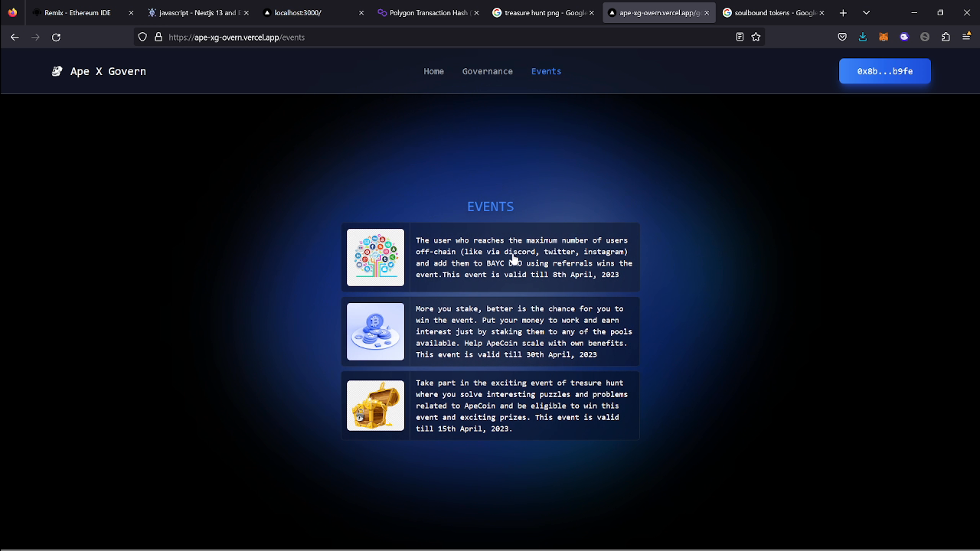Click the Ape X Govern logo icon
The image size is (980, 551).
(x=57, y=71)
